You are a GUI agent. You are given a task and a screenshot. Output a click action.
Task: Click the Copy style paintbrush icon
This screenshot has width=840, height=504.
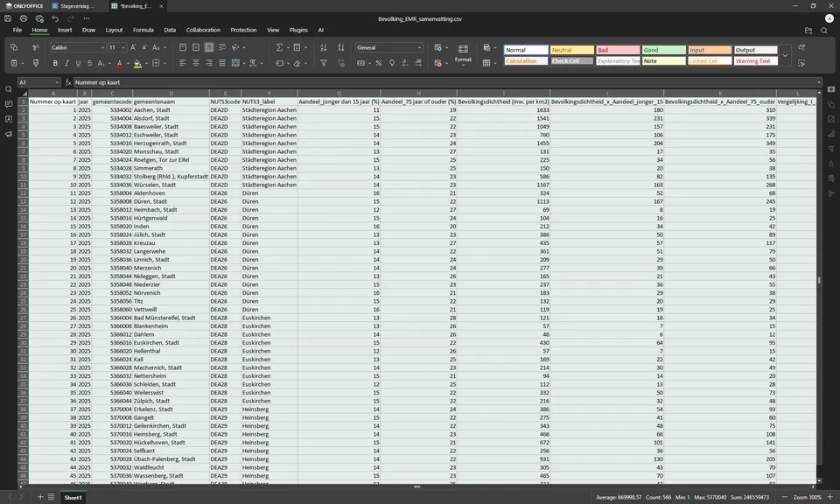pos(36,63)
